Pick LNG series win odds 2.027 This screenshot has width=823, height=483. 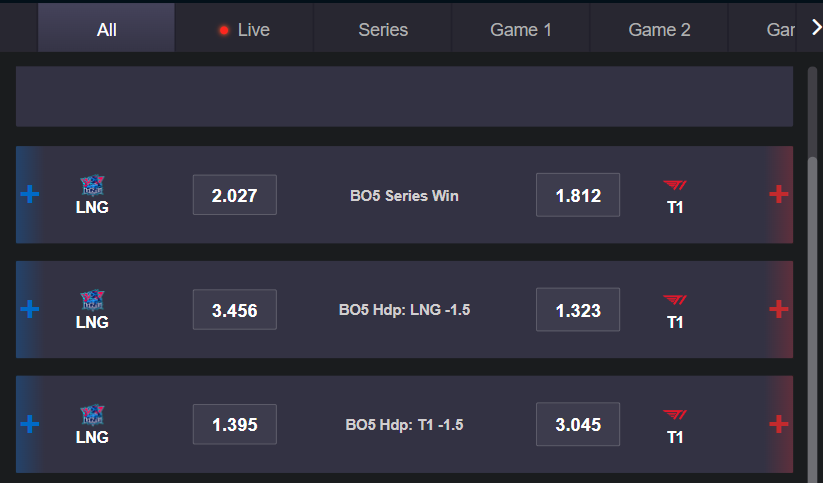pyautogui.click(x=235, y=195)
